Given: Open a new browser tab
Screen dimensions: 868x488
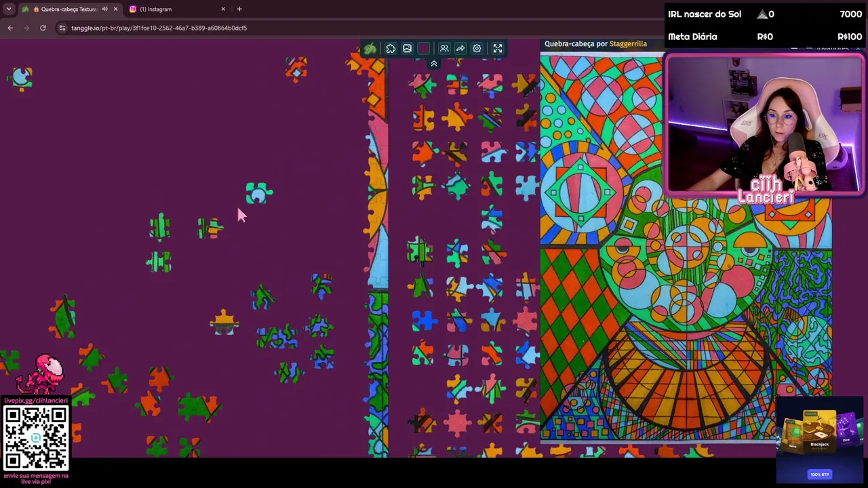Looking at the screenshot, I should pyautogui.click(x=239, y=9).
